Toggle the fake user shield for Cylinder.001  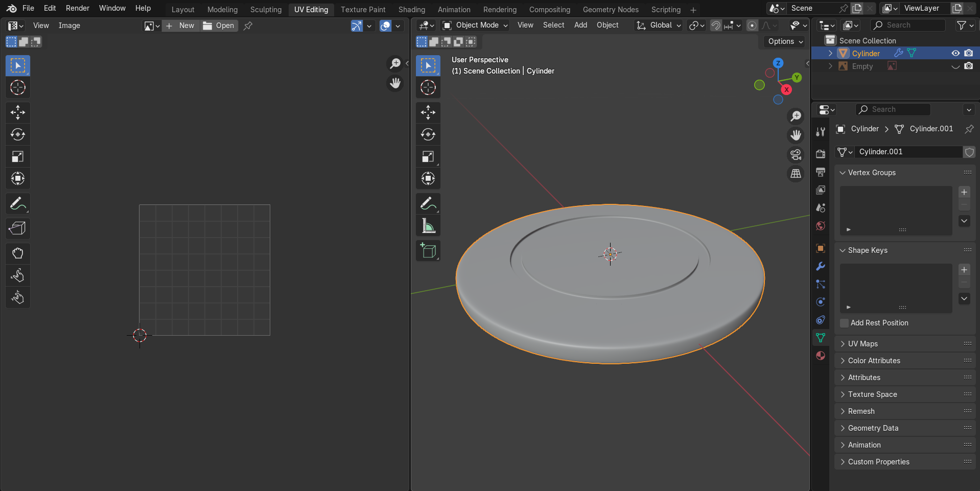969,152
